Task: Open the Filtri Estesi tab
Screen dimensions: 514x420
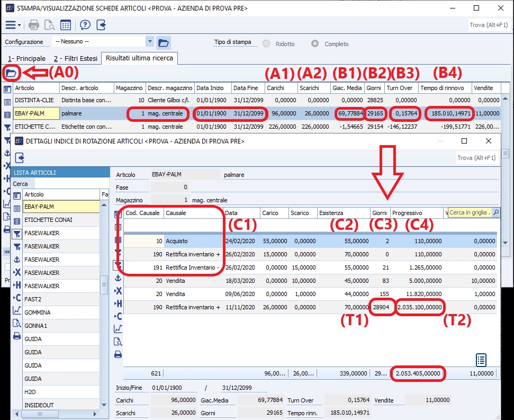Action: click(x=76, y=58)
